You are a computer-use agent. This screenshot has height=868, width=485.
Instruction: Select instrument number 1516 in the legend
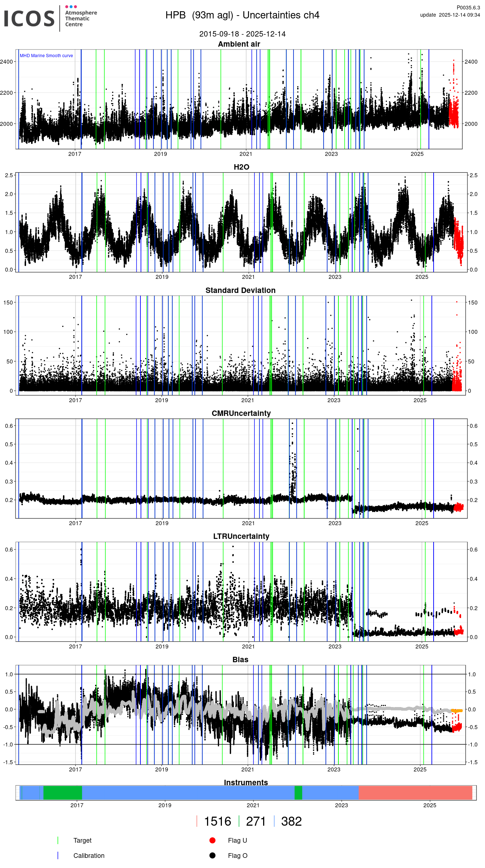click(x=217, y=821)
